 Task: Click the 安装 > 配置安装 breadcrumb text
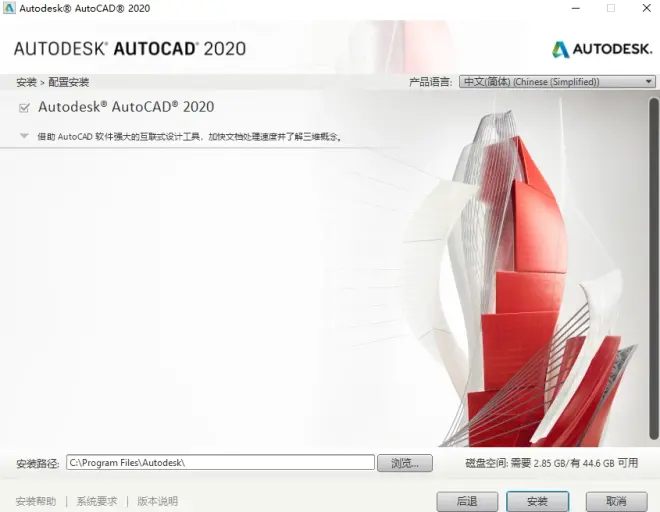[53, 82]
